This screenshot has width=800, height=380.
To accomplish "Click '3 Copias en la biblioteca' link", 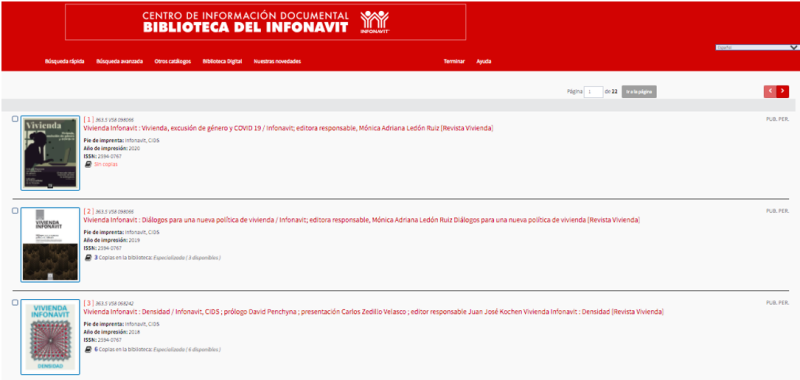I will [158, 258].
